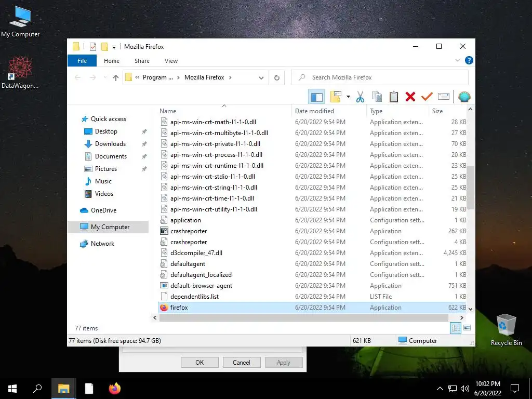The width and height of the screenshot is (532, 399).
Task: Click the Refresh button
Action: tap(277, 78)
